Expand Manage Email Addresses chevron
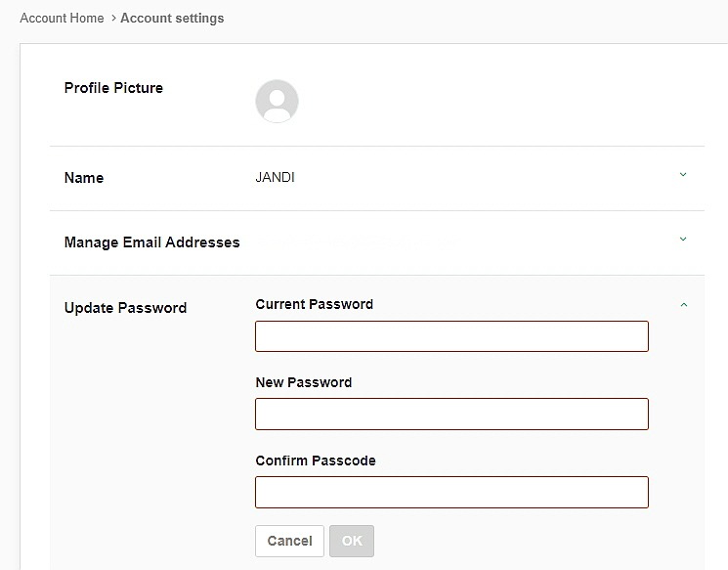 683,240
